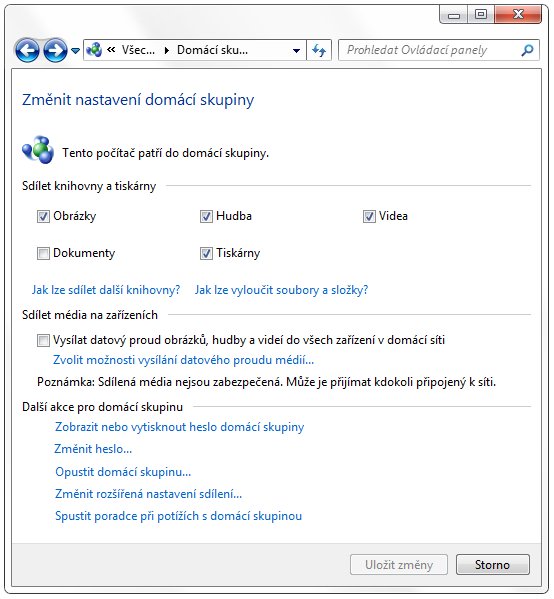
Task: Open Zvolit možnosti vysílání datového proudu médií link
Action: (183, 360)
